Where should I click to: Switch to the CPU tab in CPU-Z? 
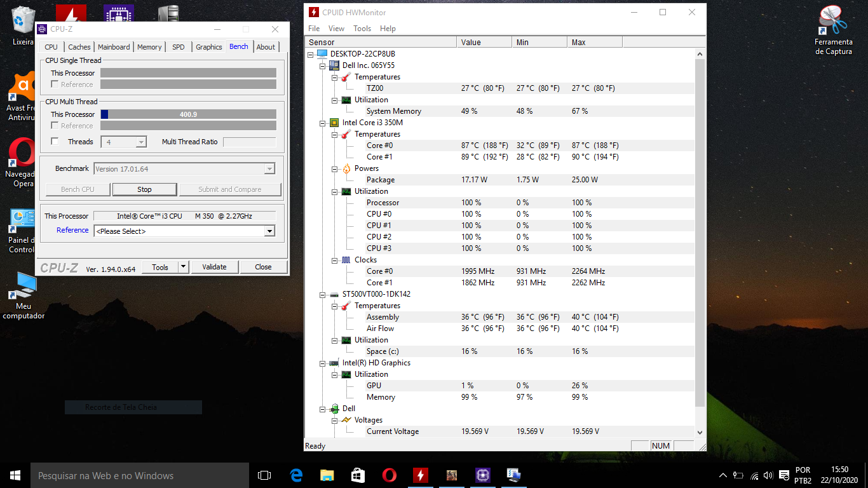(x=51, y=47)
